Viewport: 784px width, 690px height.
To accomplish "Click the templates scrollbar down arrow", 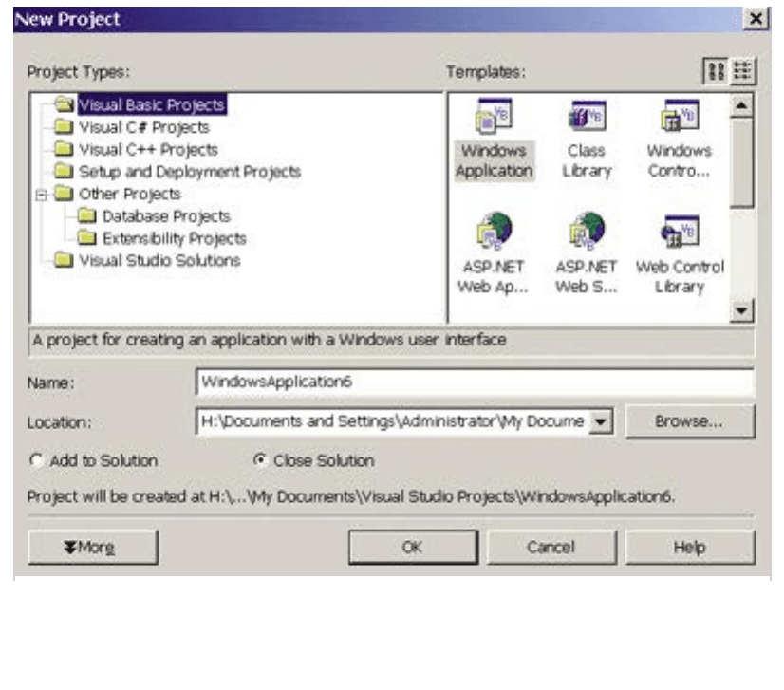I will pos(741,310).
